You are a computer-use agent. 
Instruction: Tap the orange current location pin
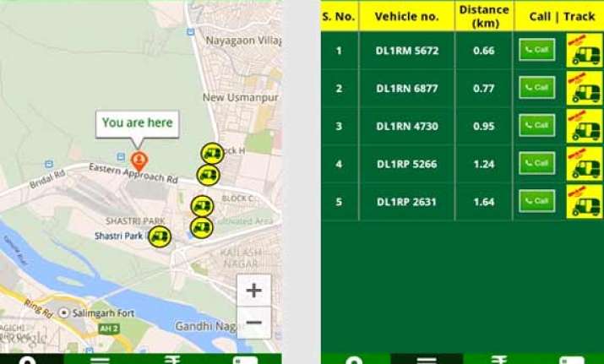click(x=139, y=161)
